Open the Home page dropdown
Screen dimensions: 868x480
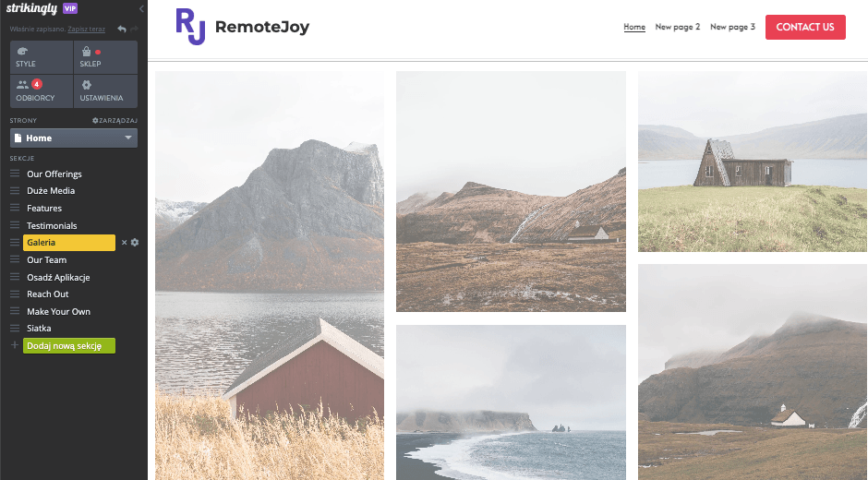[x=74, y=138]
